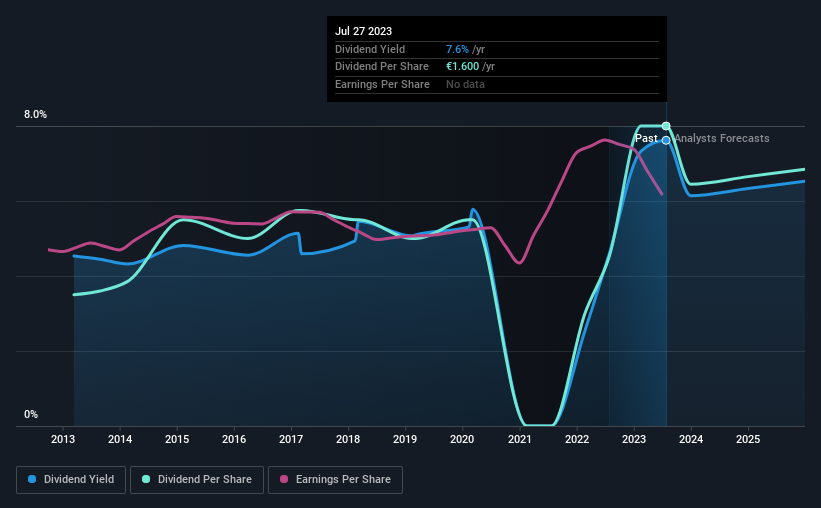
Task: Click the Jul 27 2023 tooltip date
Action: tap(363, 31)
